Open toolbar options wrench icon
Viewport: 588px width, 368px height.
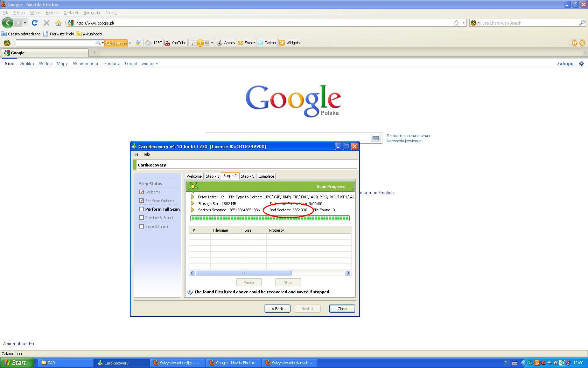582,43
